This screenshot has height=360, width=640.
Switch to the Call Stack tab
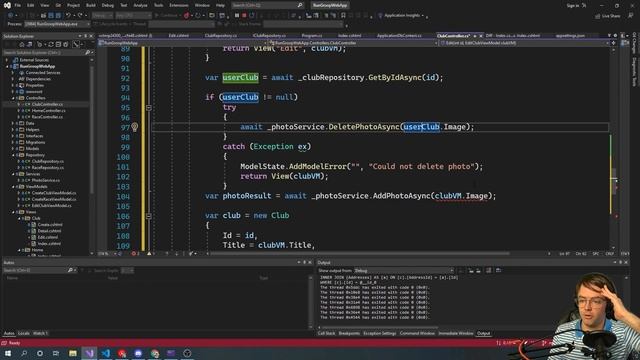click(x=326, y=333)
